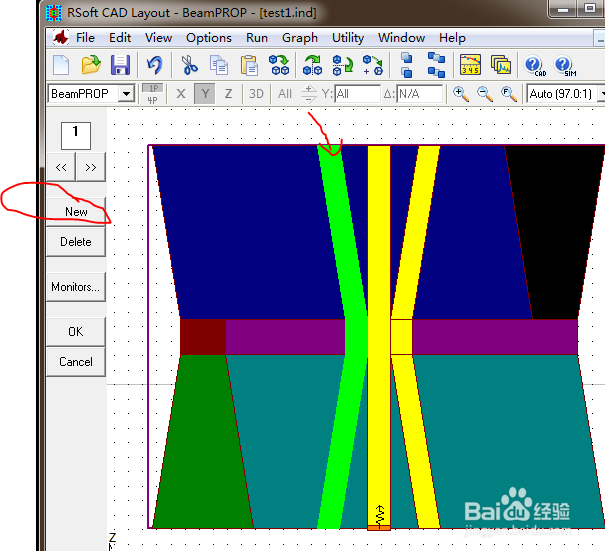
Task: Undo the last action with the blue arrow
Action: (155, 65)
